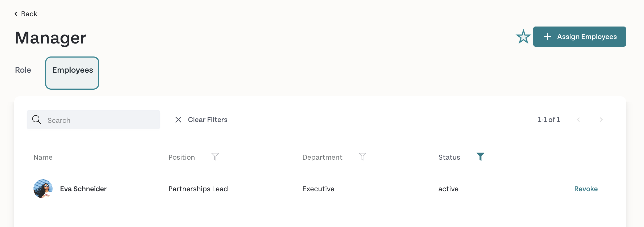Open the Department column filter
This screenshot has width=644, height=227.
click(x=362, y=157)
